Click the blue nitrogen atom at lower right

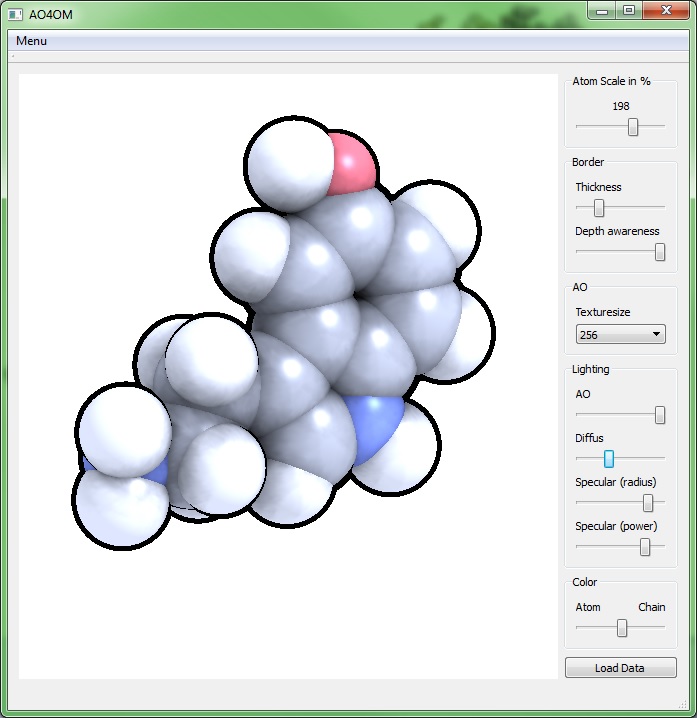point(375,427)
